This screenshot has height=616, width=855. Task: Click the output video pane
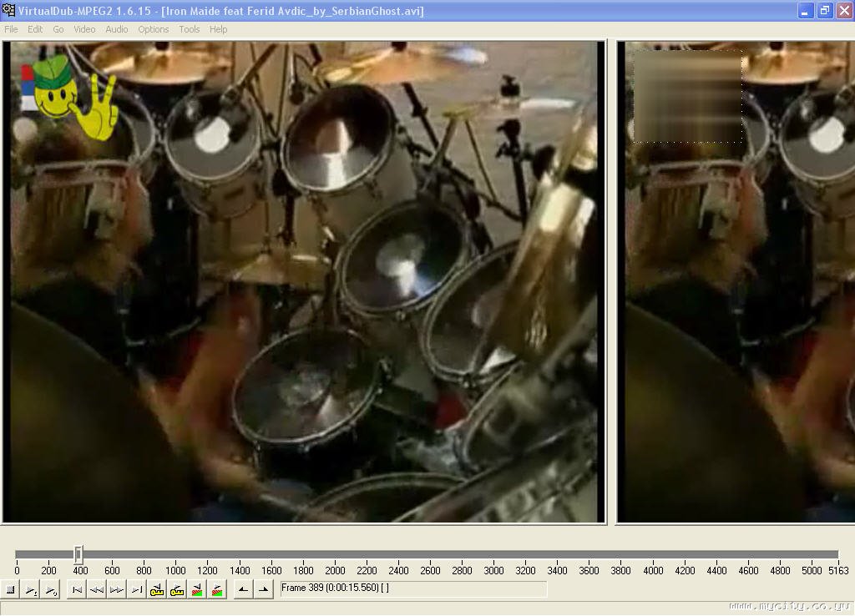pos(736,282)
